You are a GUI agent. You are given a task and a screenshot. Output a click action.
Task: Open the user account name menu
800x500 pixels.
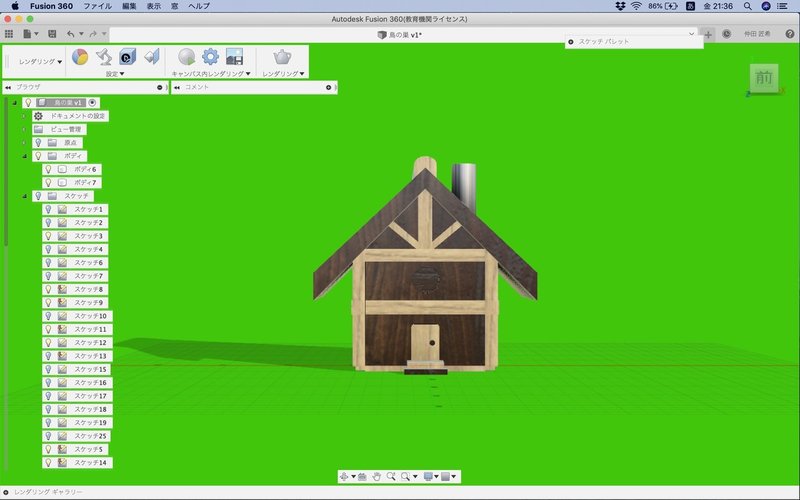coord(757,34)
